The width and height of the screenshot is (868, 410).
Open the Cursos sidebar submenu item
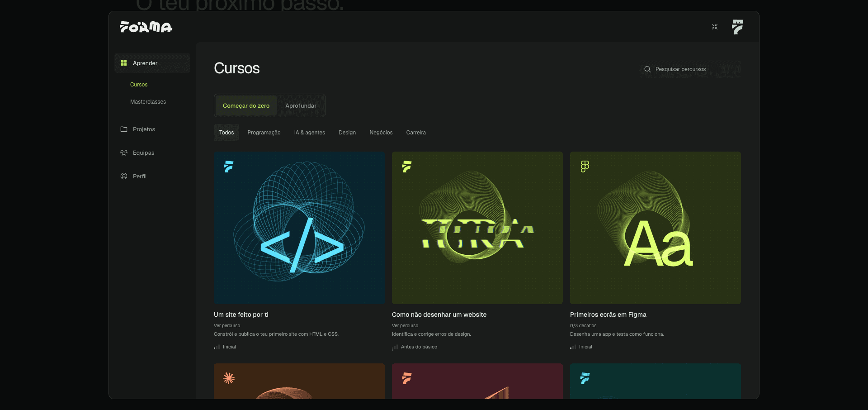pos(139,85)
